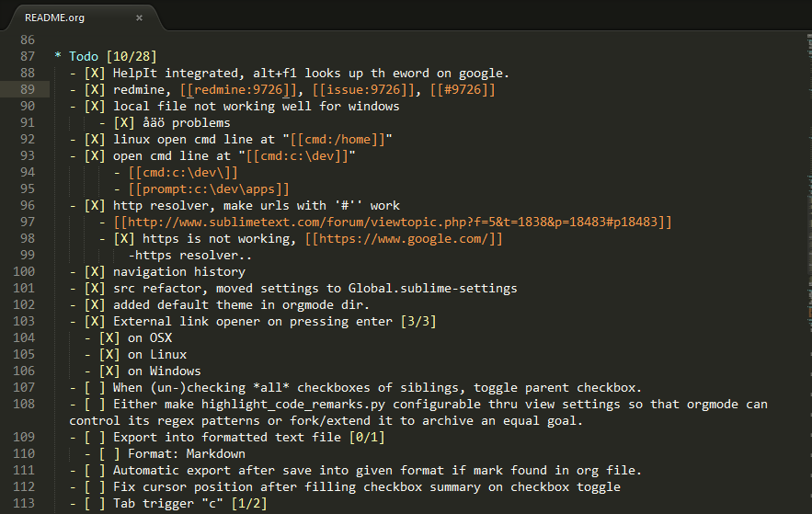Click the [10/28] Todo progress summary
Image resolution: width=812 pixels, height=514 pixels.
click(x=132, y=56)
